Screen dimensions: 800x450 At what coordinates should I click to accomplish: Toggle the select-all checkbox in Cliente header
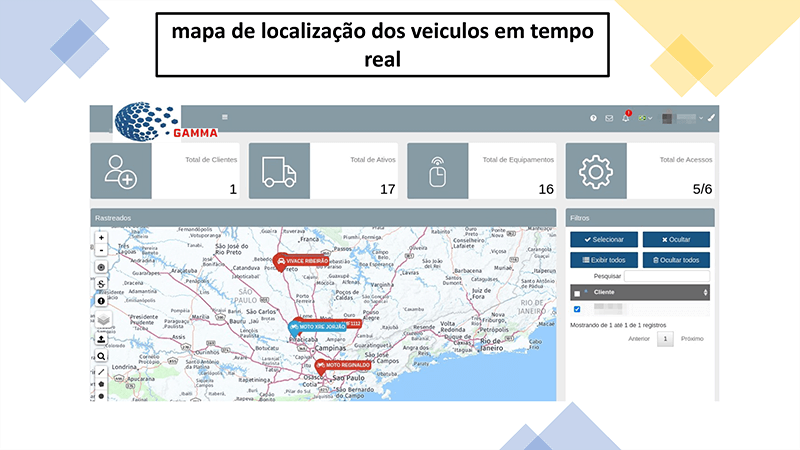click(577, 293)
